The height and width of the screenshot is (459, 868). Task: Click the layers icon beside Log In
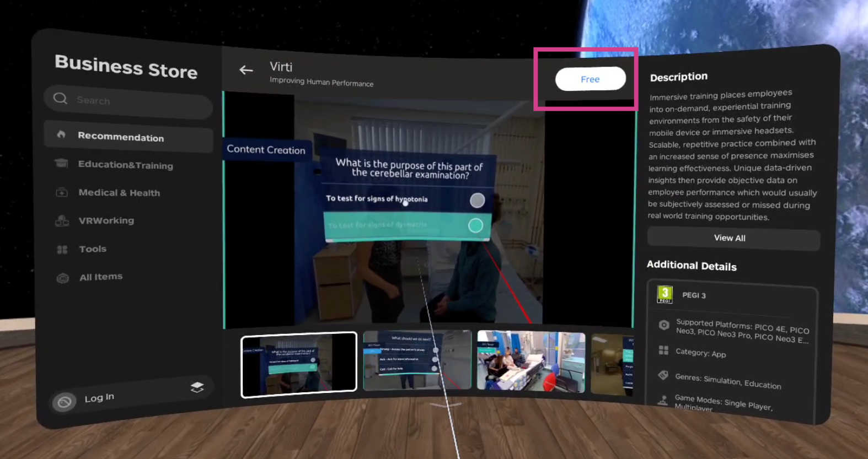tap(197, 387)
